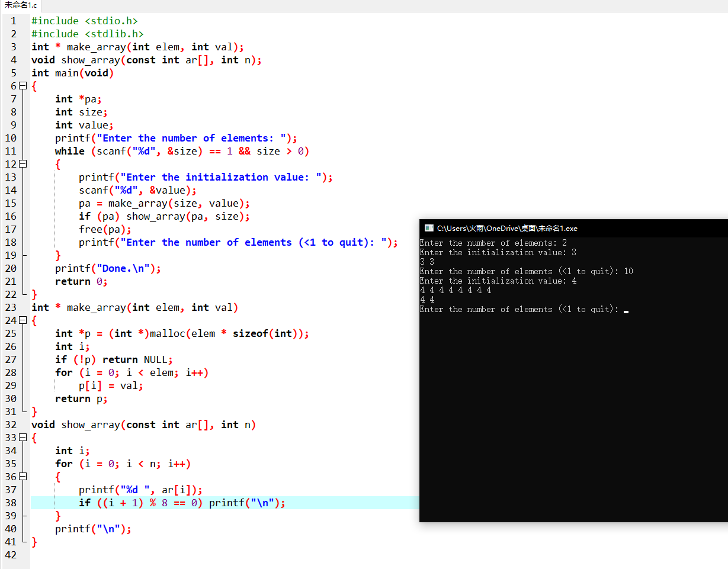This screenshot has height=569, width=728.
Task: Click the 'for (i = 0; i < elem; i++)' line
Action: click(x=132, y=372)
